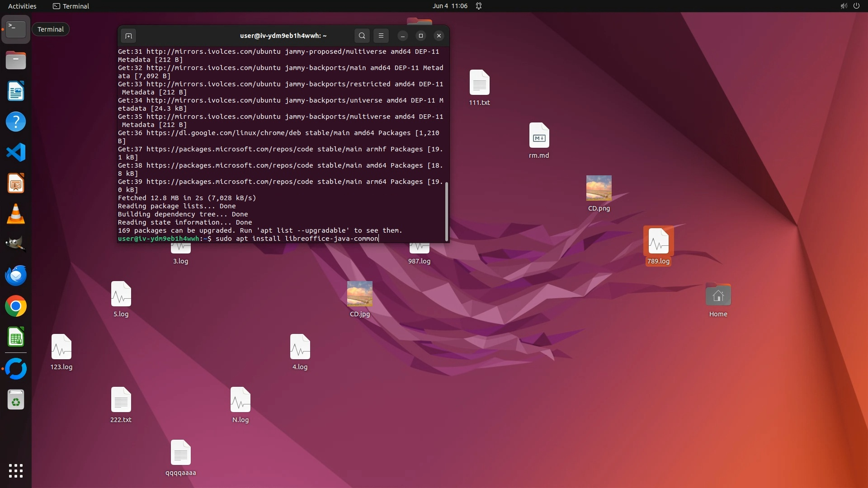Open GIMP from the dock

coord(16,244)
